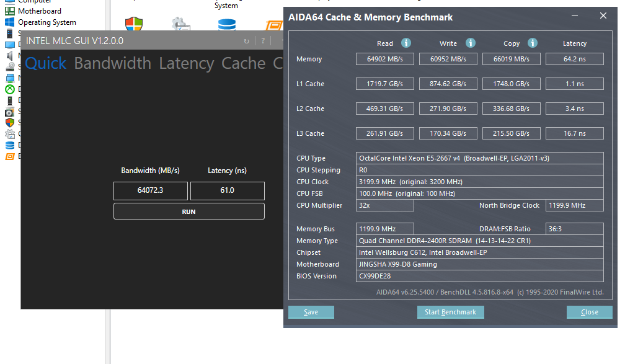Click the CPU Type field with Xeon E5-2667 v4
This screenshot has width=625, height=364.
(479, 158)
